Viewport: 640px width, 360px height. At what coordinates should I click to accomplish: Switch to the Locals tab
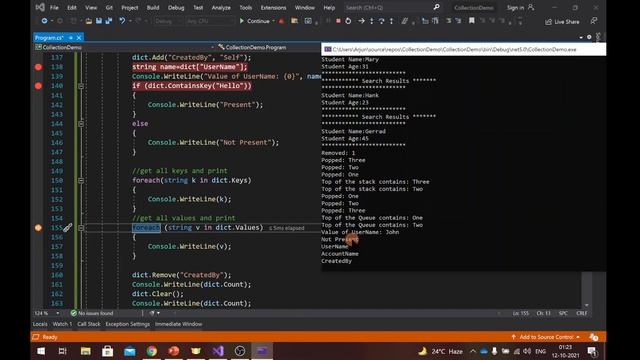(x=40, y=324)
